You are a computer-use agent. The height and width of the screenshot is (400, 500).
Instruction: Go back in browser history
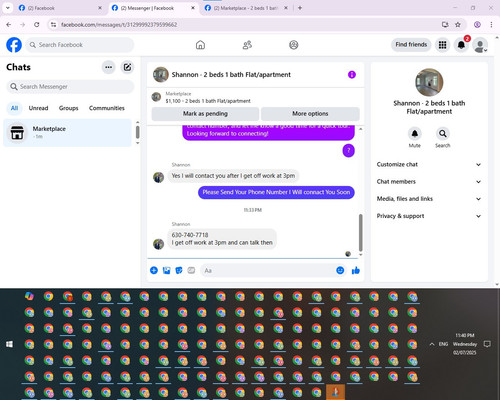coord(9,25)
